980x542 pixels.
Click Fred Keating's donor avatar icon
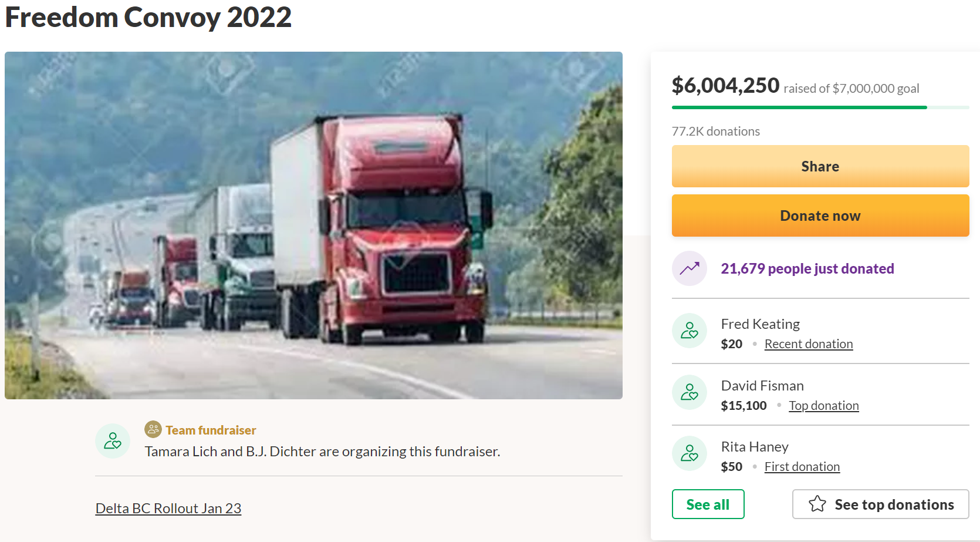click(690, 331)
